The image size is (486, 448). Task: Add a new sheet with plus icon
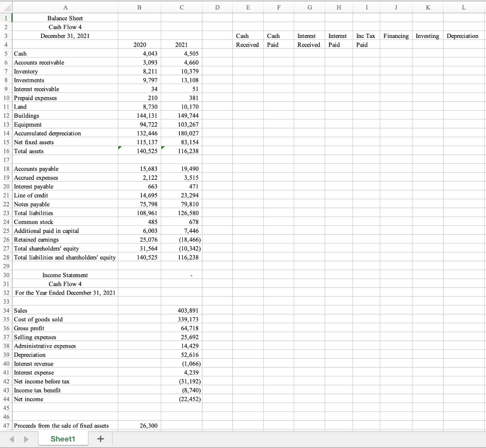point(101,439)
